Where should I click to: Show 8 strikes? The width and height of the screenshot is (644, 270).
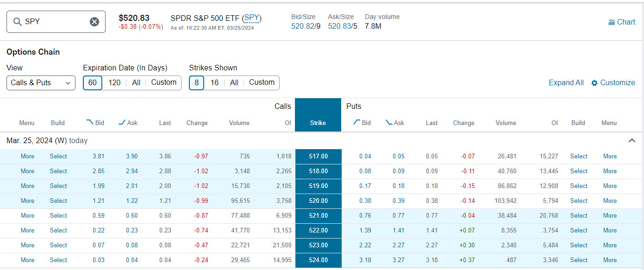(x=196, y=82)
